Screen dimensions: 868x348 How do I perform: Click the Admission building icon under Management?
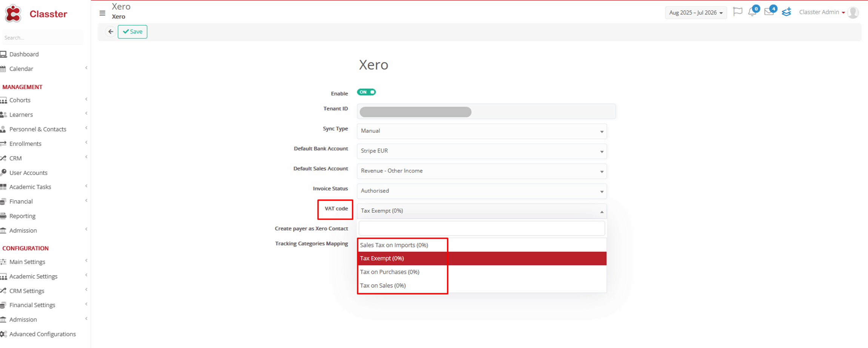(3, 230)
